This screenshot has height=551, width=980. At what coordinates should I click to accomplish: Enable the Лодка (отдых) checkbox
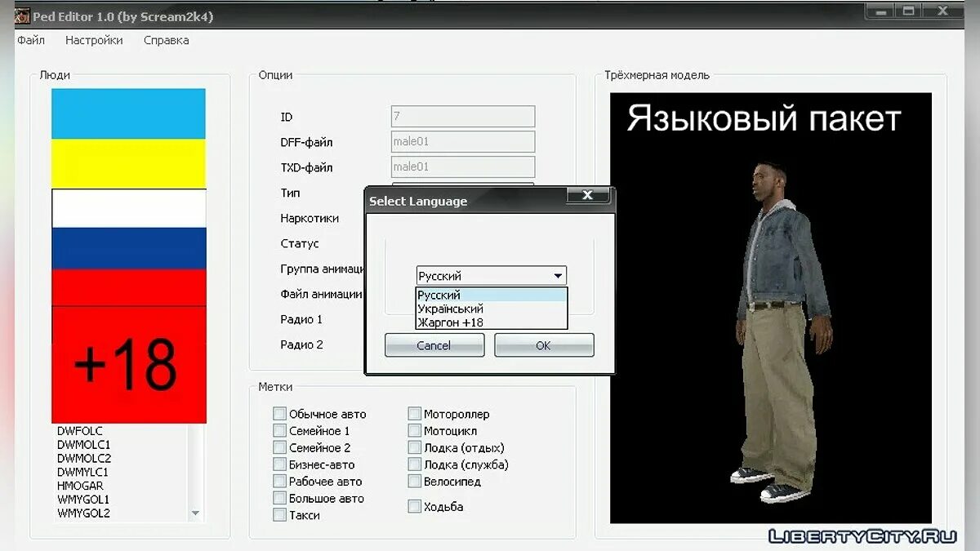point(415,447)
